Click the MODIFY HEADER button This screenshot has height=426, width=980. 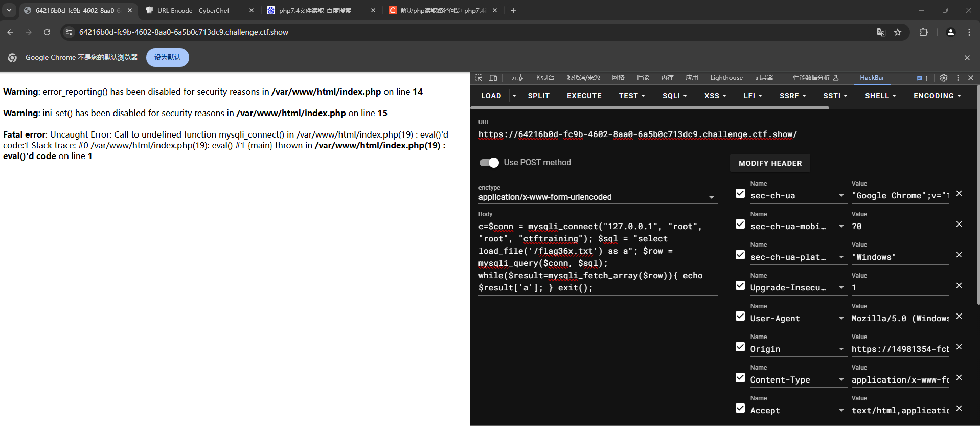coord(770,163)
